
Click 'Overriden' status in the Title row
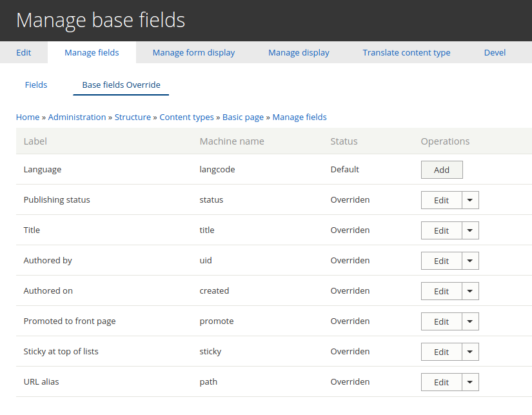pyautogui.click(x=350, y=230)
